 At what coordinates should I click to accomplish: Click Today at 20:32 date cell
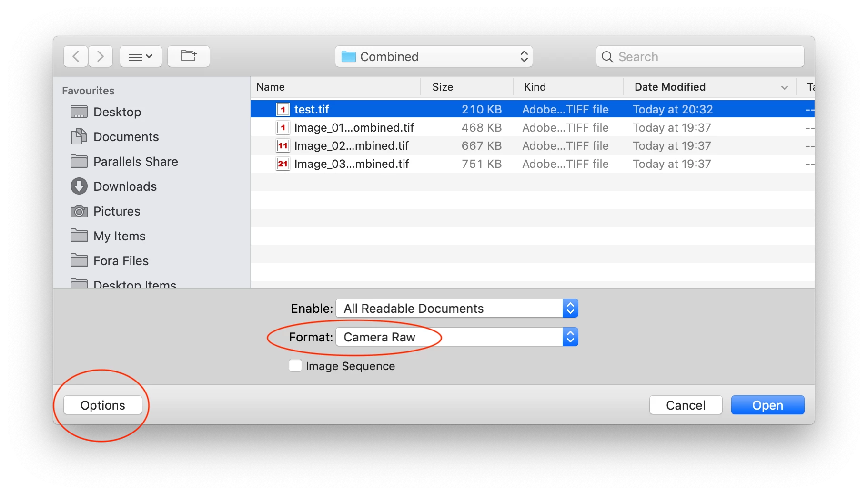pyautogui.click(x=673, y=110)
